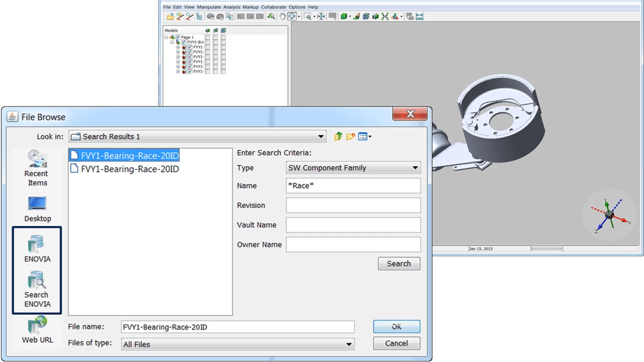Click the print icon in toolbar
644x362 pixels.
[x=210, y=17]
